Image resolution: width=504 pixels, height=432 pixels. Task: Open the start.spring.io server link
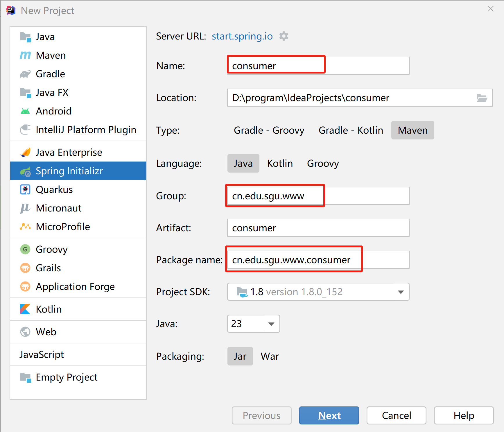(x=242, y=36)
